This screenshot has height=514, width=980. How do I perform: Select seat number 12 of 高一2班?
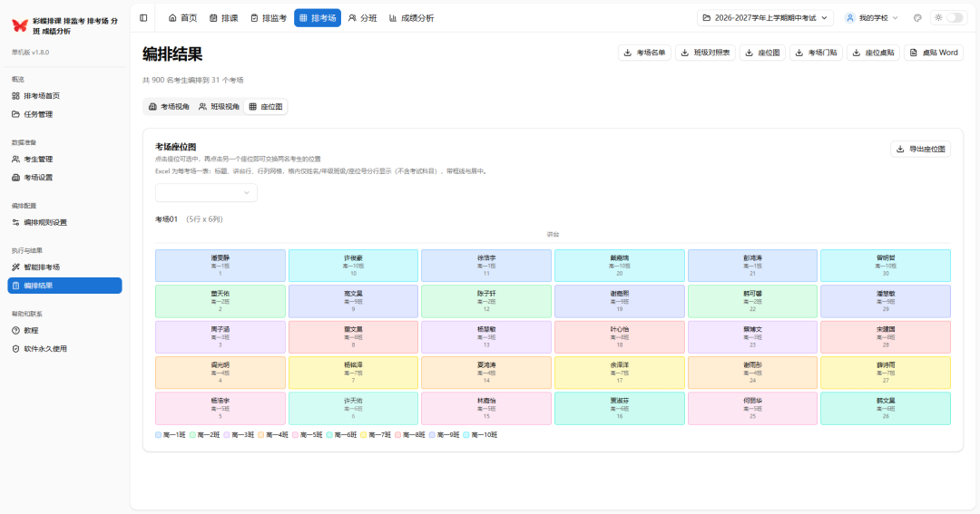coord(486,301)
